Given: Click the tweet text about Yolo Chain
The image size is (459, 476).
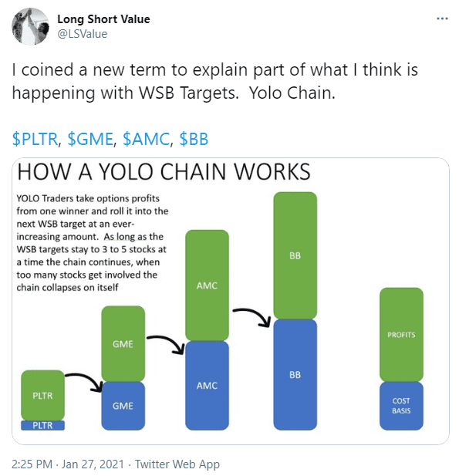Looking at the screenshot, I should 215,81.
